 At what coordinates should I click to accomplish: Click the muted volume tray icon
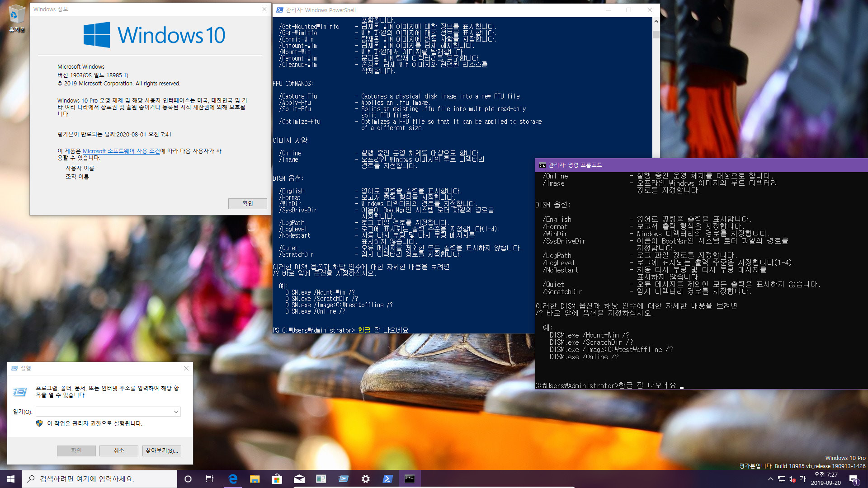click(x=792, y=479)
